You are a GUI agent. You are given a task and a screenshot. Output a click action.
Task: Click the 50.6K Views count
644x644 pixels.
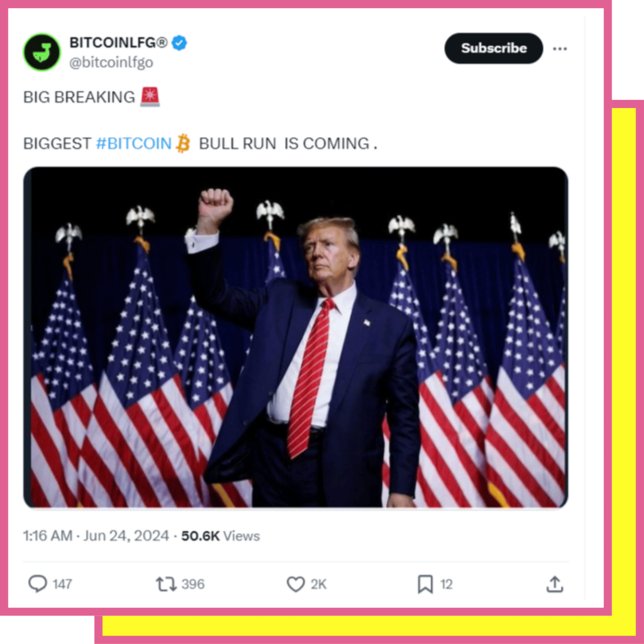coord(220,536)
